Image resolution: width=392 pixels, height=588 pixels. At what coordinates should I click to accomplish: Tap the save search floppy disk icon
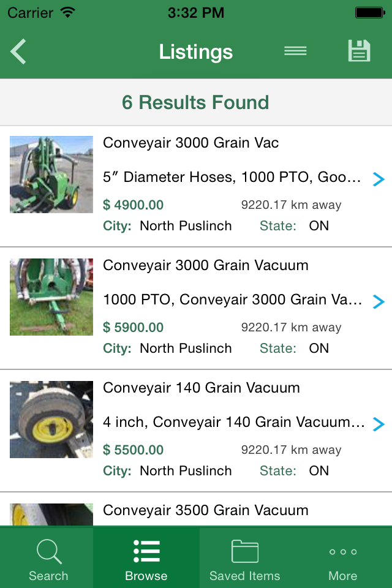pos(359,51)
